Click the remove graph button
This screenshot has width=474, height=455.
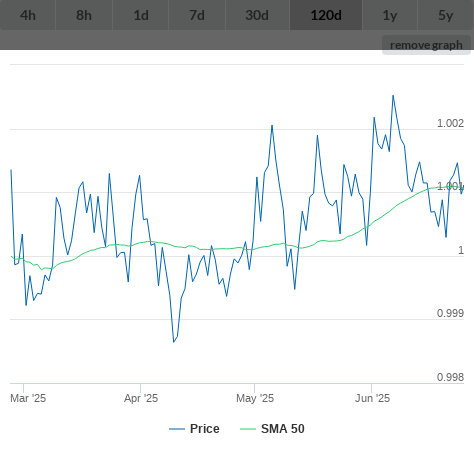426,45
